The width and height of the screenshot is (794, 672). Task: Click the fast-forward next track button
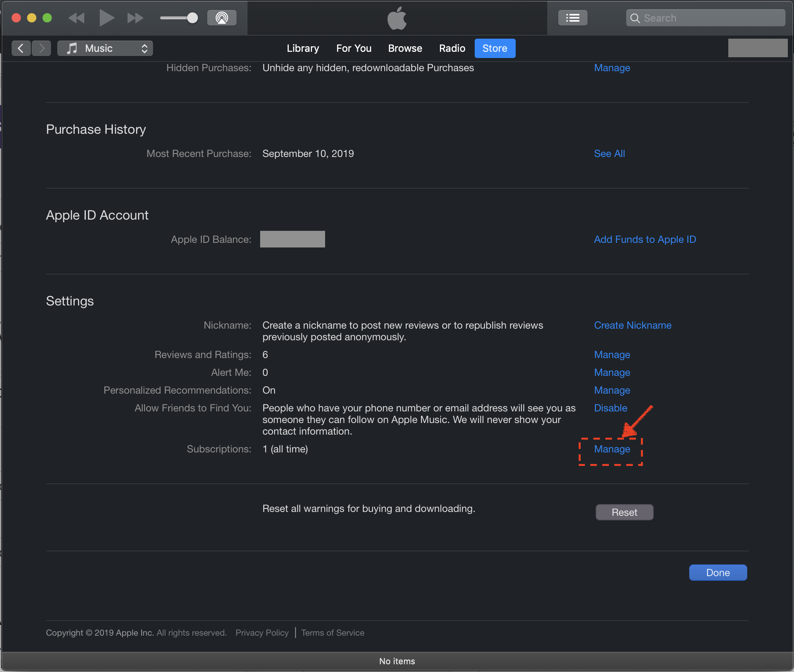point(135,18)
